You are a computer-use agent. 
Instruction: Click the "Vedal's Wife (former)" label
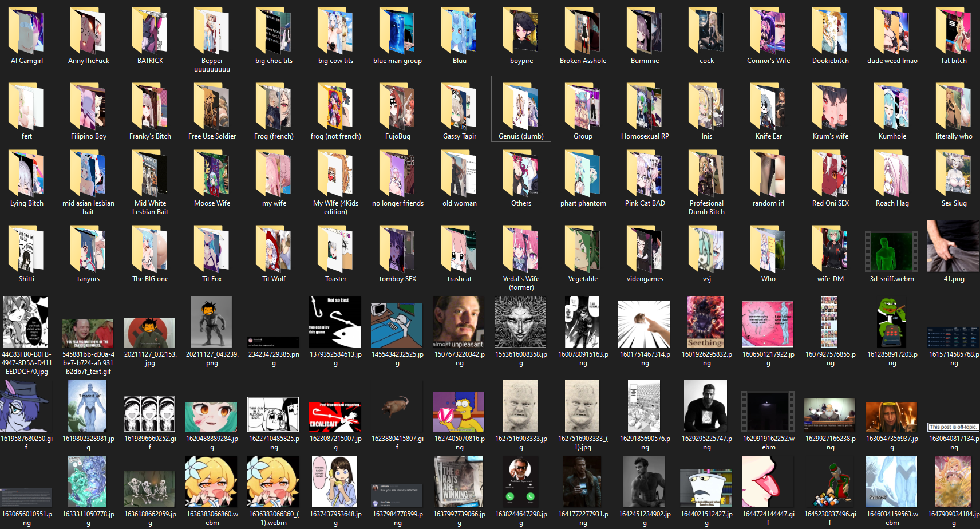click(x=521, y=283)
